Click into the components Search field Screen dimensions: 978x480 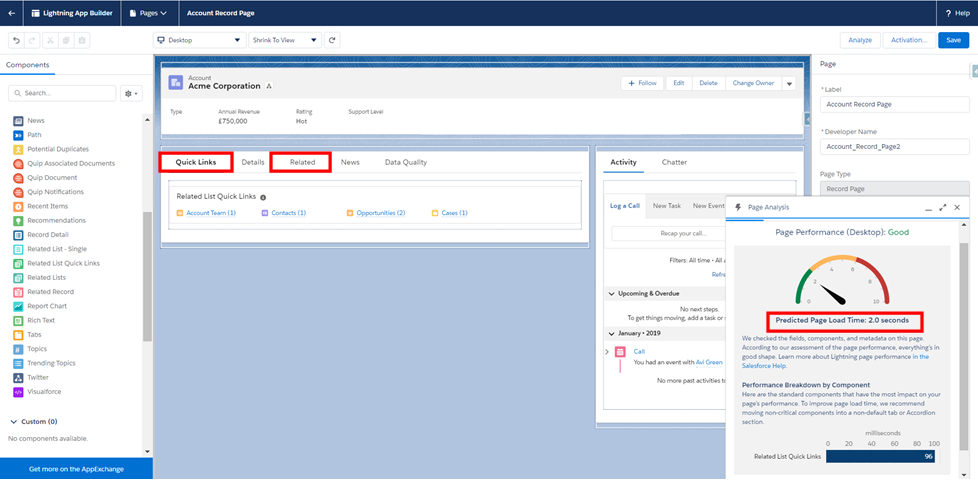62,94
